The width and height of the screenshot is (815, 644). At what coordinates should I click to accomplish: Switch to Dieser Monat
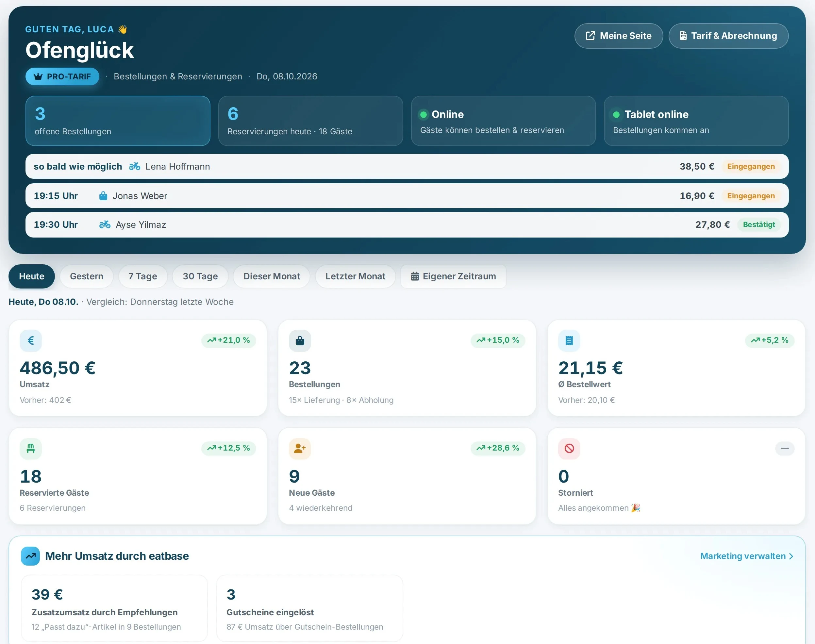272,276
